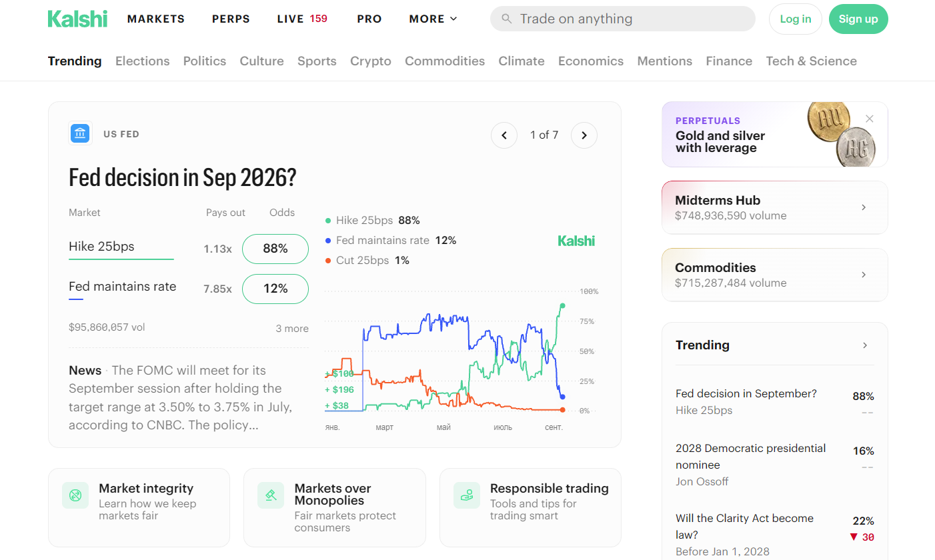Open the Responsible trading card
935x560 pixels.
point(530,507)
